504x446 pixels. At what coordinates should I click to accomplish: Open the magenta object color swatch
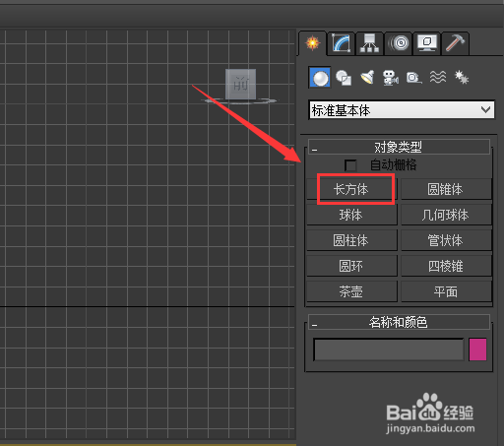(x=477, y=350)
